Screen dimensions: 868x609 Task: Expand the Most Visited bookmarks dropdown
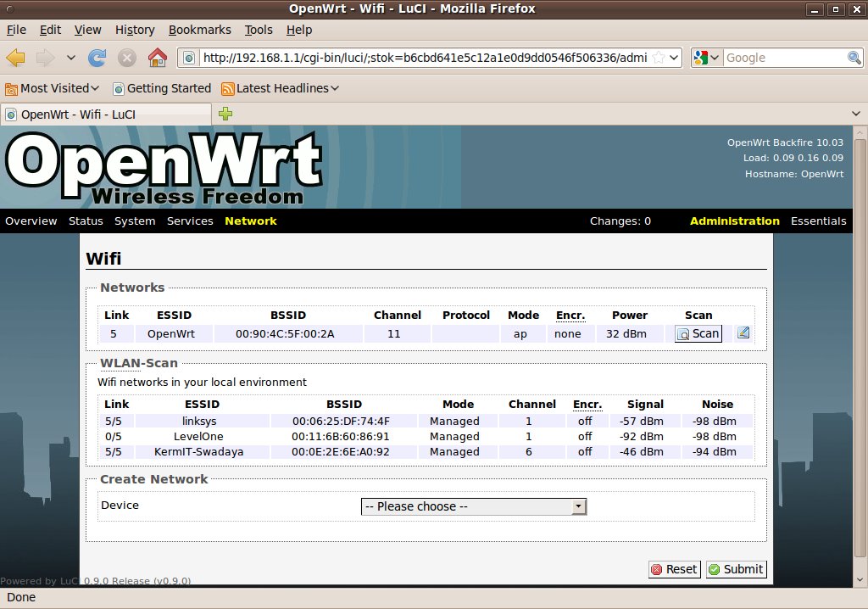click(52, 88)
